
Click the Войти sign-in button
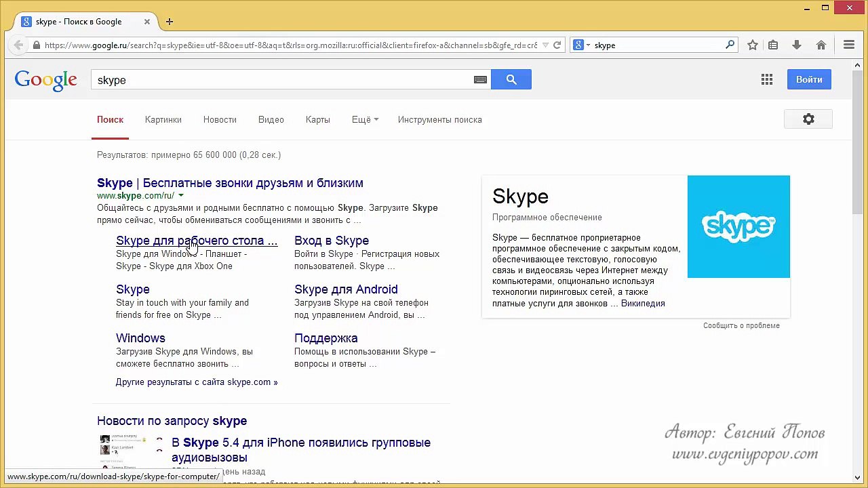click(809, 79)
